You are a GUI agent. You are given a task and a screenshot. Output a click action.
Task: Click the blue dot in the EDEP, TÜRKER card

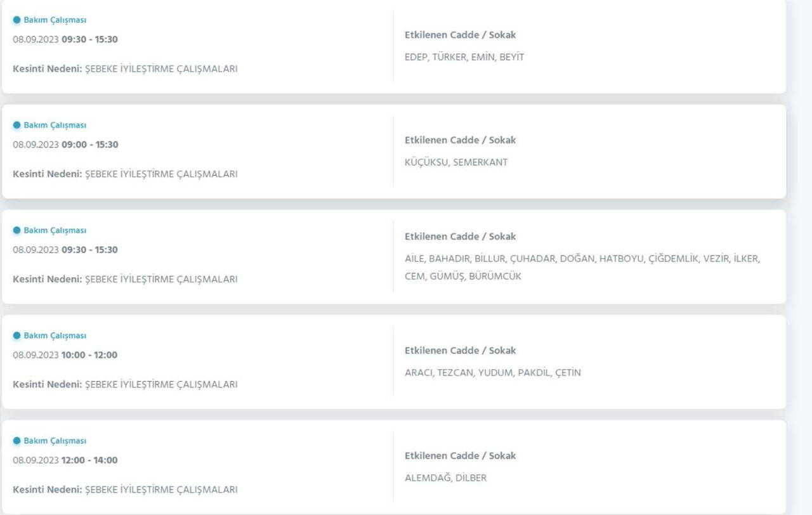pos(16,20)
